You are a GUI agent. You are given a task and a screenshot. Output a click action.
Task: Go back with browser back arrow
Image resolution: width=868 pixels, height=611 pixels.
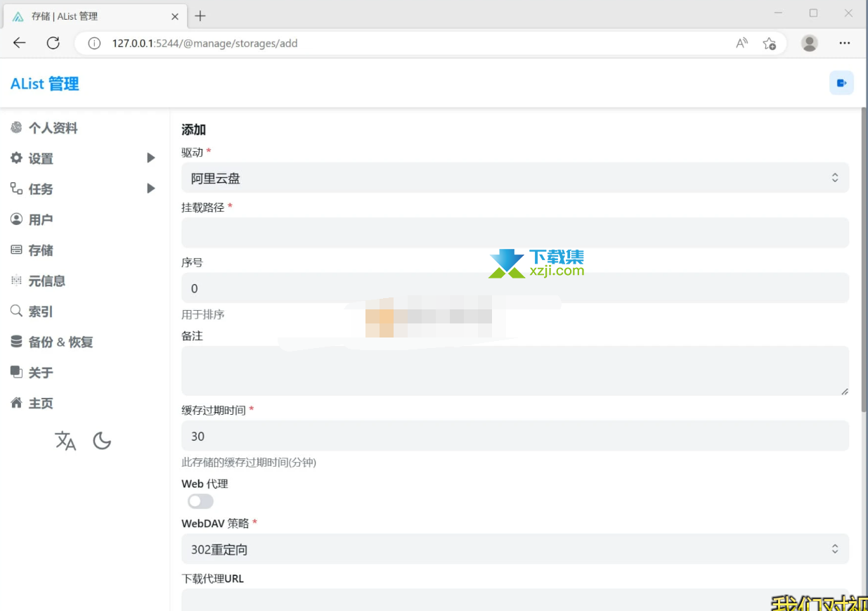pos(20,43)
